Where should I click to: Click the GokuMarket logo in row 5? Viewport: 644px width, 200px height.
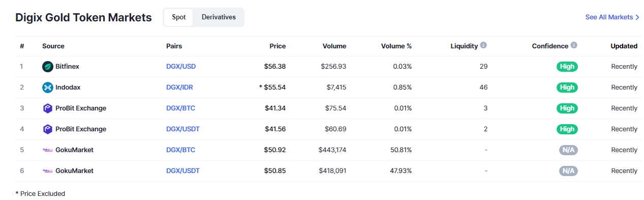point(48,150)
